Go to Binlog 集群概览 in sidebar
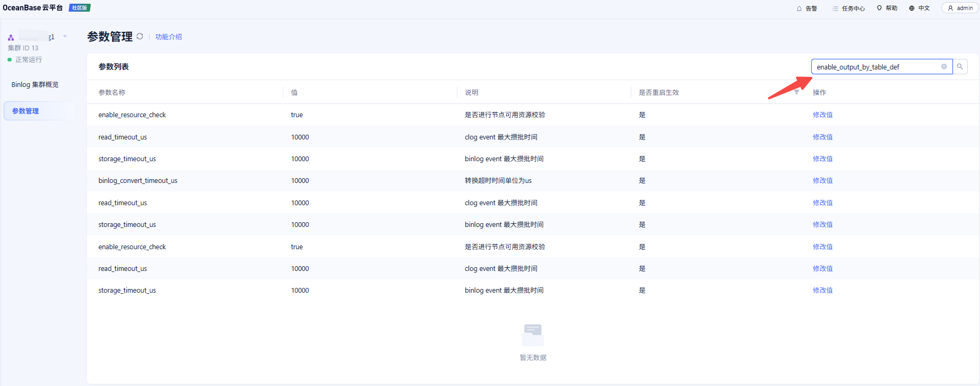Image resolution: width=980 pixels, height=386 pixels. click(x=35, y=85)
